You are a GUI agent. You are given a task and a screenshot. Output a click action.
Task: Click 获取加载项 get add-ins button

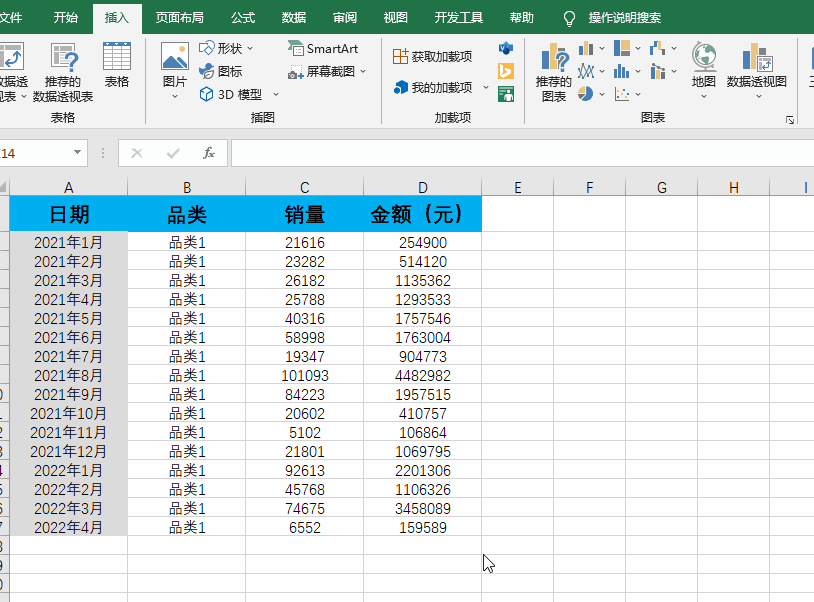point(433,56)
